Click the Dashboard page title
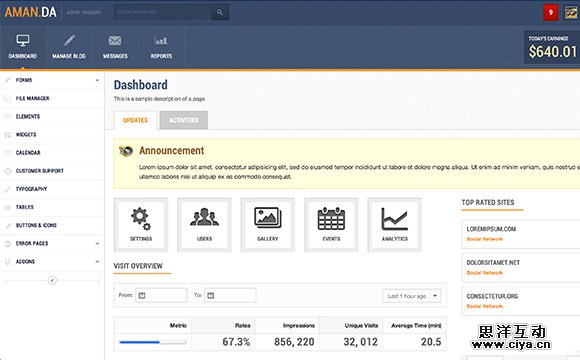580x360 pixels. pyautogui.click(x=141, y=85)
